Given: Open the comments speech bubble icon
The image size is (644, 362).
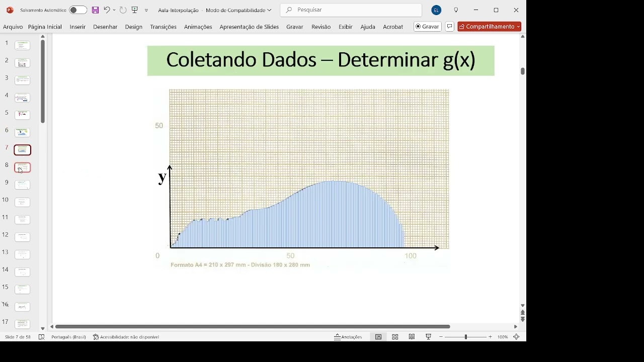Looking at the screenshot, I should pos(450,27).
